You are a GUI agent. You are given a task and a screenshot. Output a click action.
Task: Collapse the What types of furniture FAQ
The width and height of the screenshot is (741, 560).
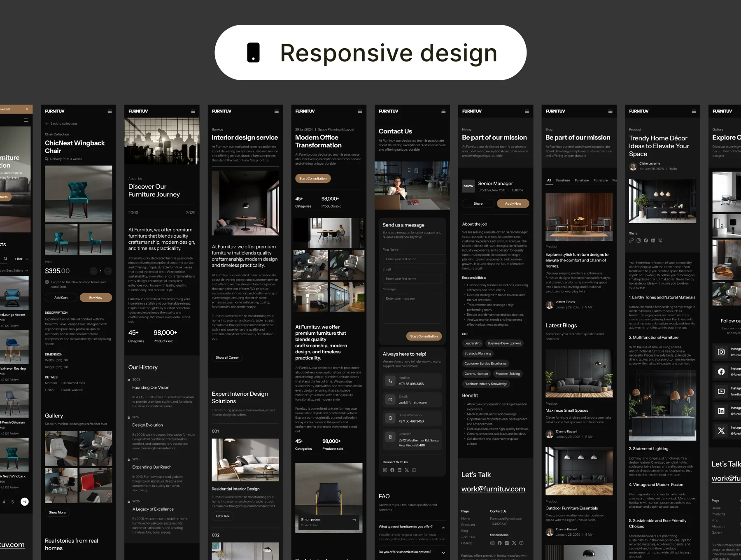(x=443, y=527)
